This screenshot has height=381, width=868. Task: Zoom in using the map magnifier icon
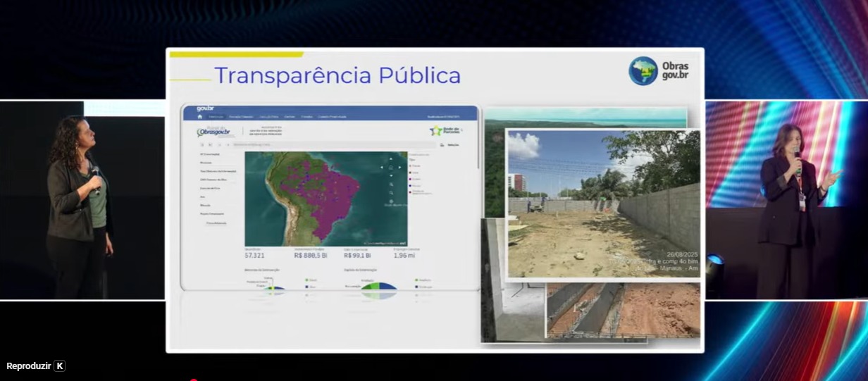click(x=391, y=185)
